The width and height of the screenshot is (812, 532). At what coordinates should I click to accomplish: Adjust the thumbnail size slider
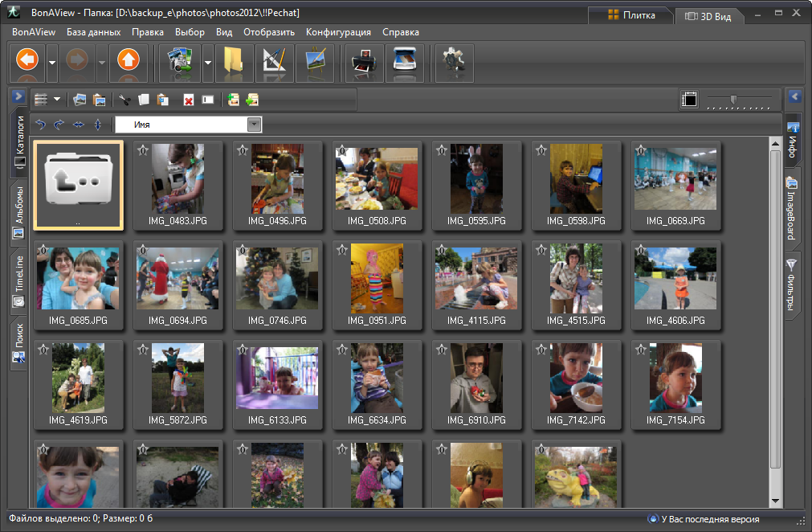(x=733, y=100)
